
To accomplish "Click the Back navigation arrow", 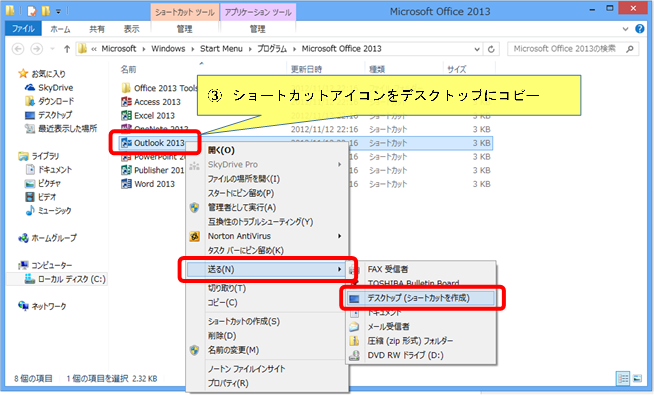I will click(x=18, y=49).
